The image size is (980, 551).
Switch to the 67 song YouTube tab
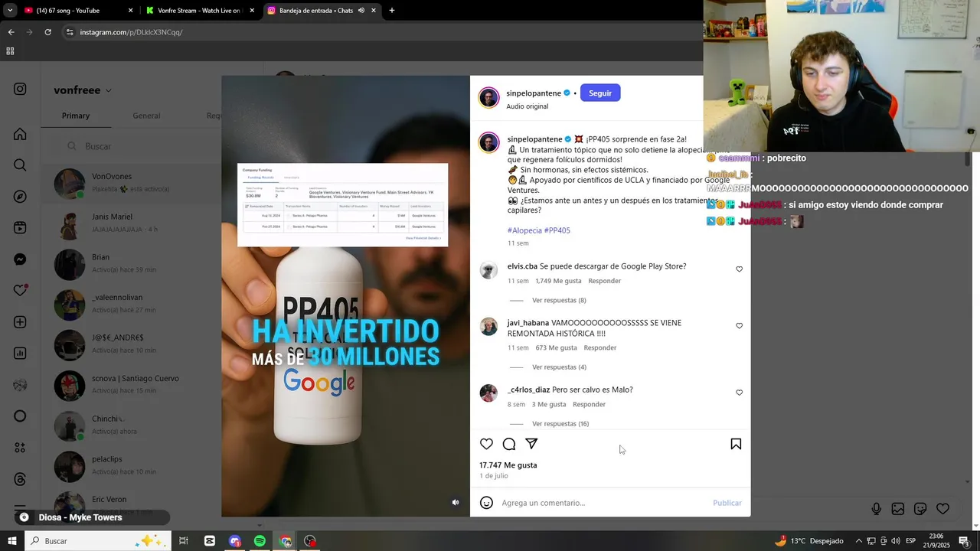point(79,11)
